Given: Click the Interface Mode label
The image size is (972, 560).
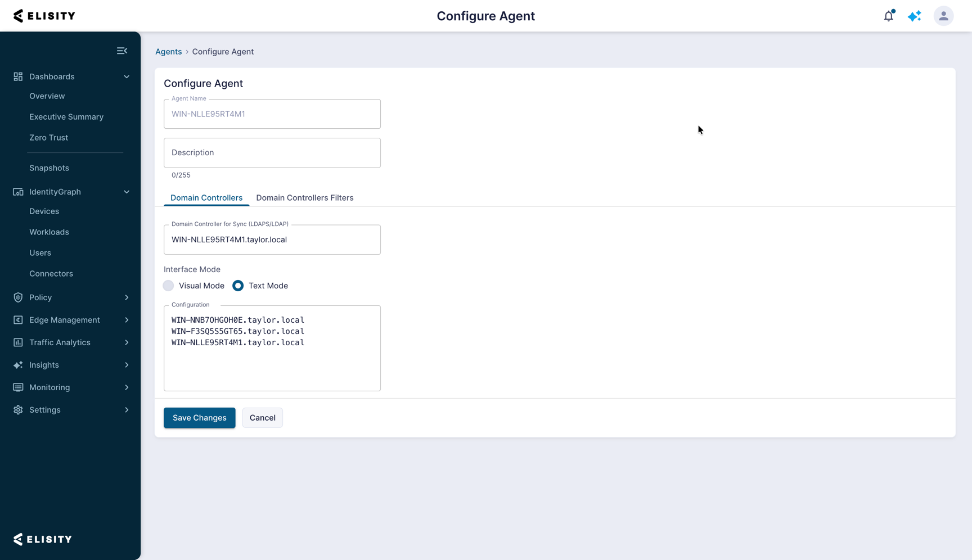Looking at the screenshot, I should point(192,269).
